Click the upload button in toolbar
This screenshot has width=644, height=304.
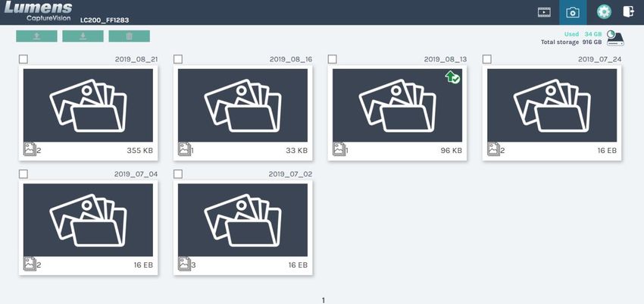[x=36, y=36]
